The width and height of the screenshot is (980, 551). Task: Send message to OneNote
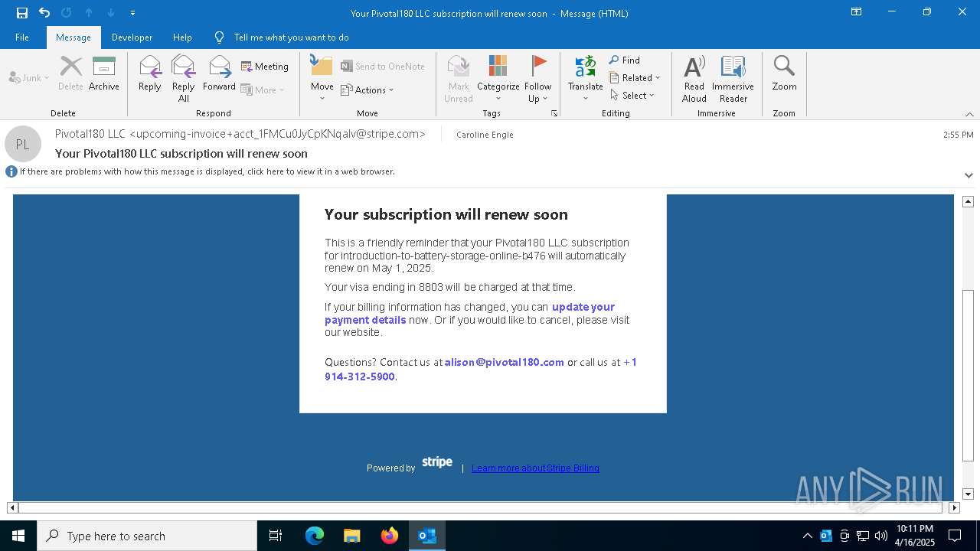(x=383, y=67)
